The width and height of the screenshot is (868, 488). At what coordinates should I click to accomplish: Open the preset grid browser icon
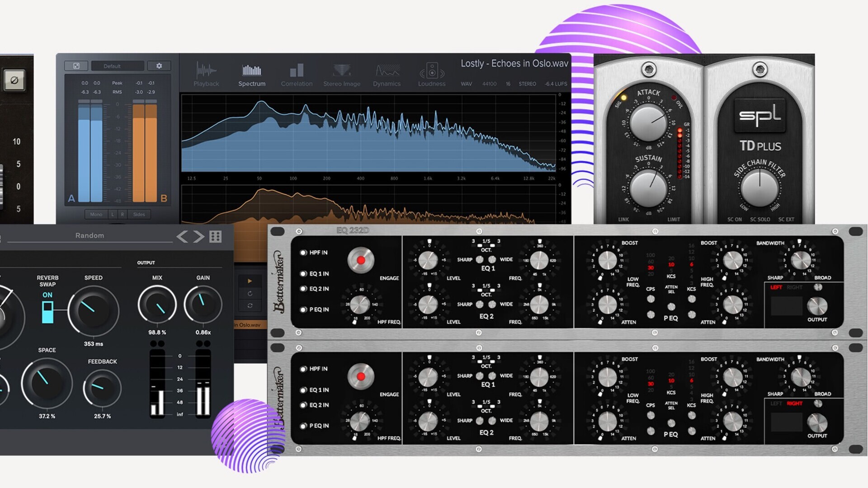tap(216, 236)
